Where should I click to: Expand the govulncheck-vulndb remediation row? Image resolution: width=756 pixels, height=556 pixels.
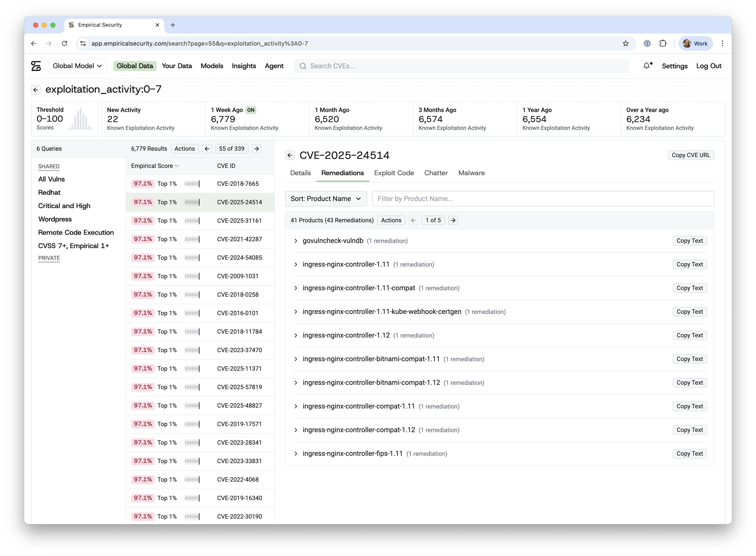coord(296,241)
